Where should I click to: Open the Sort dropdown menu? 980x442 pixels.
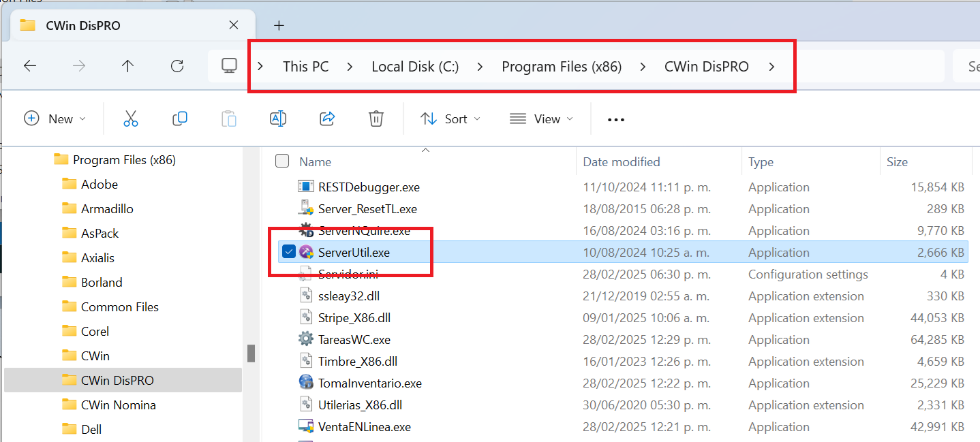(x=450, y=119)
